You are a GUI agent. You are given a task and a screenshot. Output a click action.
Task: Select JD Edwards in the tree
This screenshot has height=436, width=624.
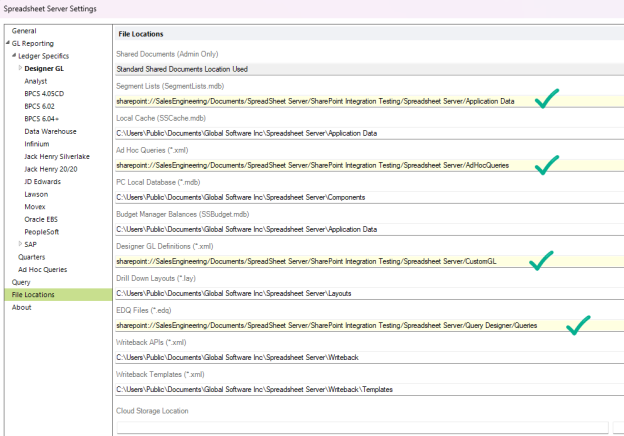click(45, 181)
